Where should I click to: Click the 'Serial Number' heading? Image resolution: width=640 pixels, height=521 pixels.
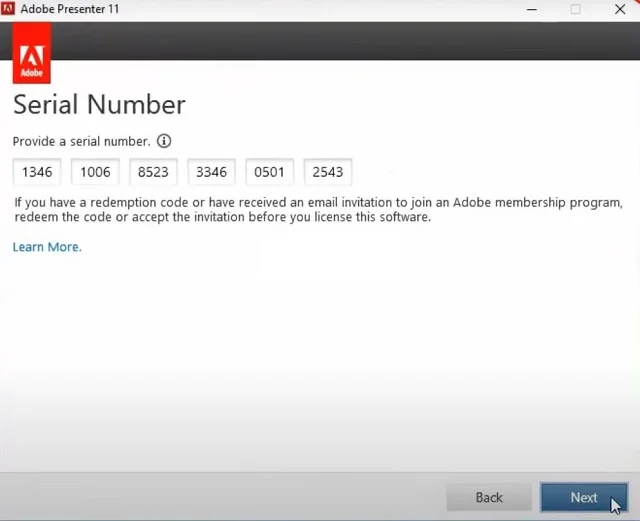100,105
